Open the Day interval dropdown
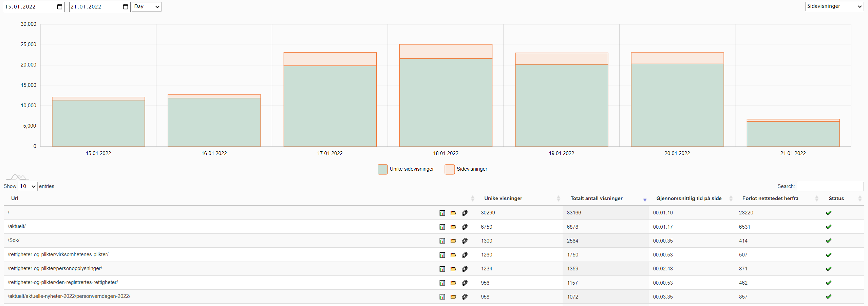This screenshot has width=868, height=306. click(x=147, y=7)
